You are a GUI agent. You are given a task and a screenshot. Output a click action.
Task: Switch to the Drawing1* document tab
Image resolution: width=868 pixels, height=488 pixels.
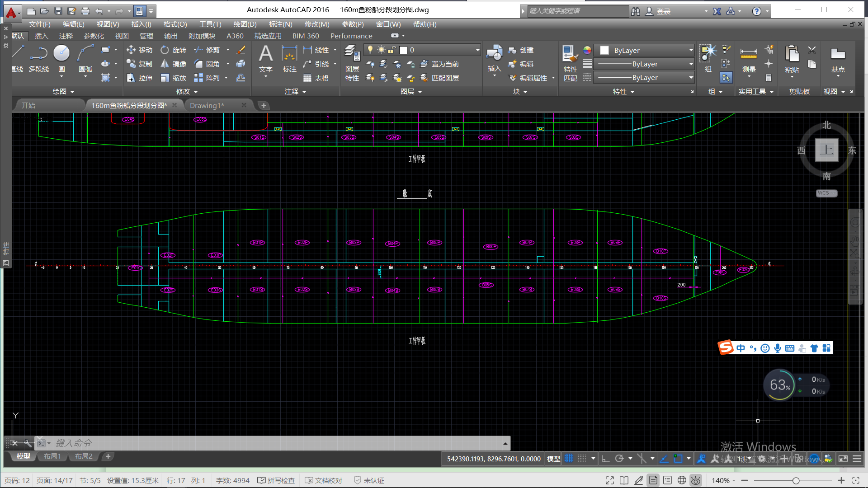207,105
